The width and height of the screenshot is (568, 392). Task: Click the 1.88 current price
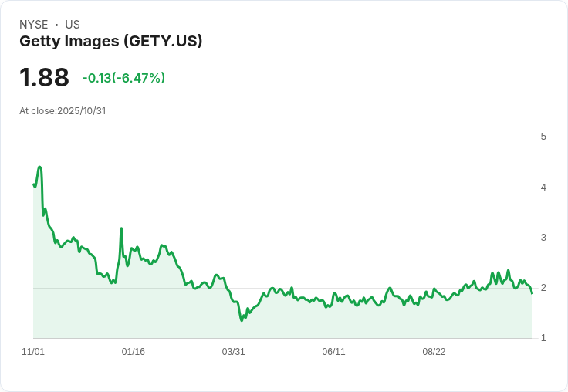pos(44,78)
